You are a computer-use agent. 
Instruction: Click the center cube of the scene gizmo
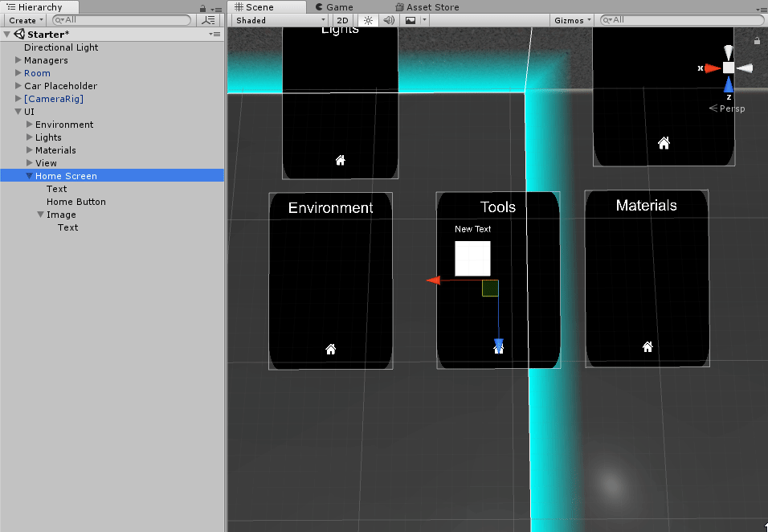[x=728, y=68]
